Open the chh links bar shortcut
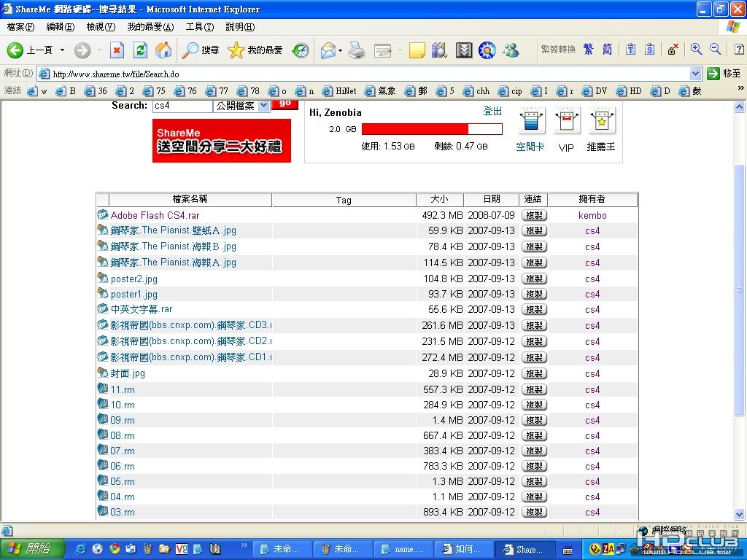The image size is (747, 560). 476,90
